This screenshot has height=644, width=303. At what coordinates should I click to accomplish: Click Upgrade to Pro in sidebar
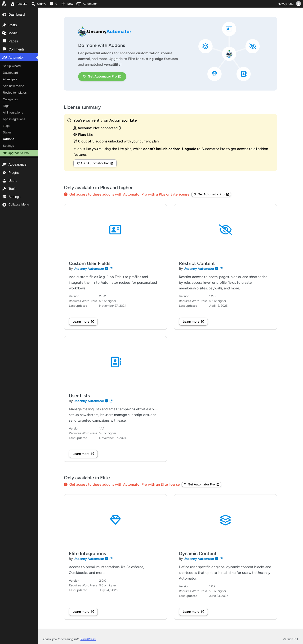19,153
